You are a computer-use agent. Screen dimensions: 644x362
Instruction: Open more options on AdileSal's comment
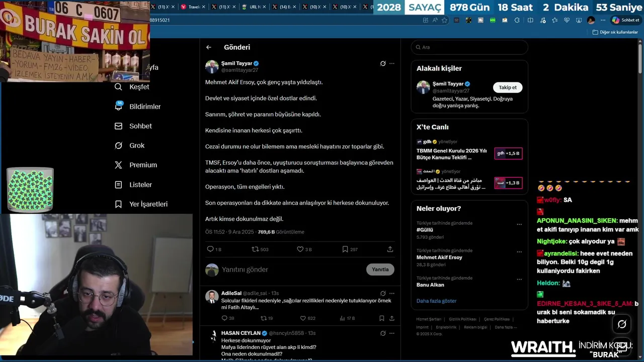[392, 293]
